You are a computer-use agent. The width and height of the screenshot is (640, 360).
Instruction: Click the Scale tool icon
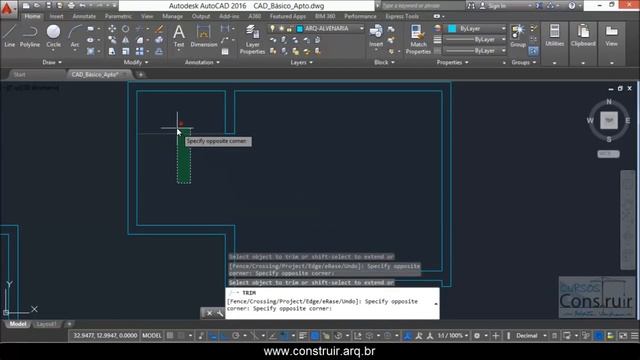tap(126, 51)
